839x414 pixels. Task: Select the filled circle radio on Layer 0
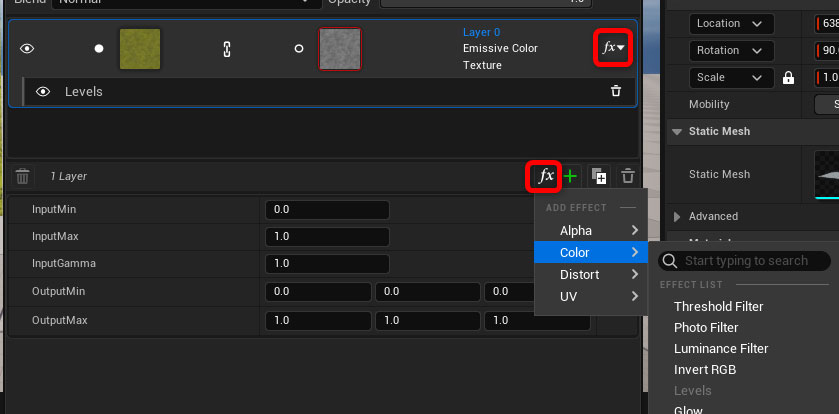coord(98,49)
